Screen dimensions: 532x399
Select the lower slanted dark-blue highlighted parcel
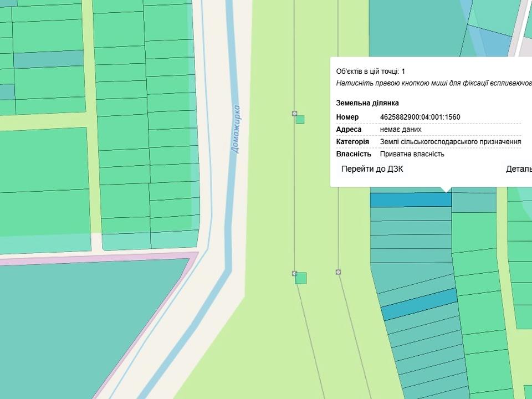(x=419, y=304)
